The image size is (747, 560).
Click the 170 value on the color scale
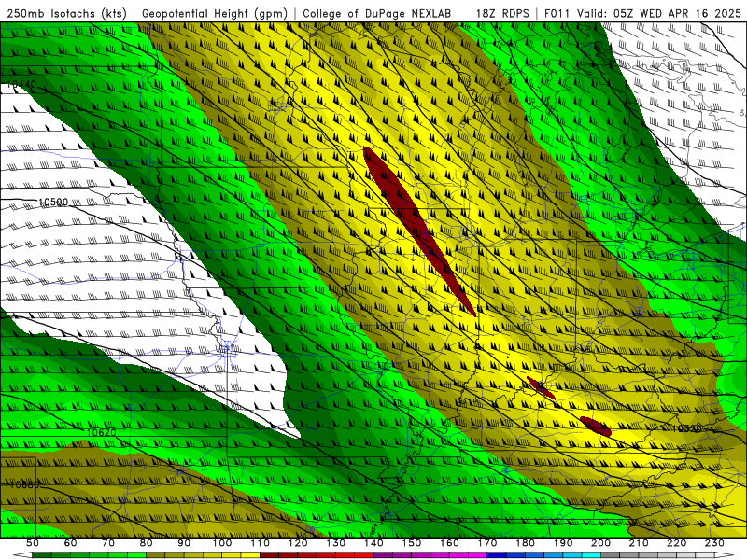(x=487, y=543)
